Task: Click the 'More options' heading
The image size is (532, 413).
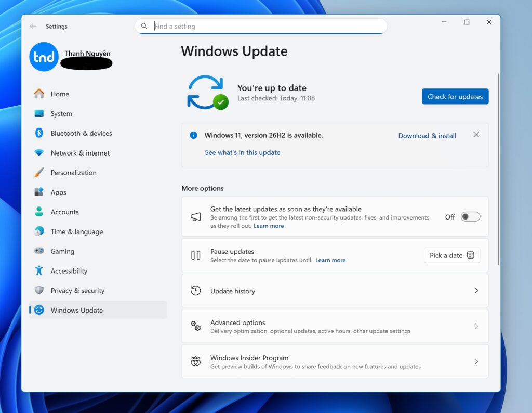Action: pos(203,188)
